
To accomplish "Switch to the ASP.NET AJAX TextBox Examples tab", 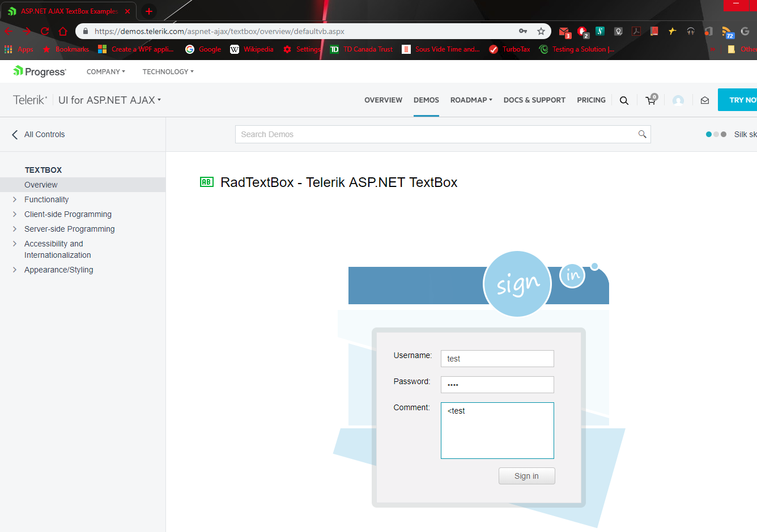I will (69, 11).
